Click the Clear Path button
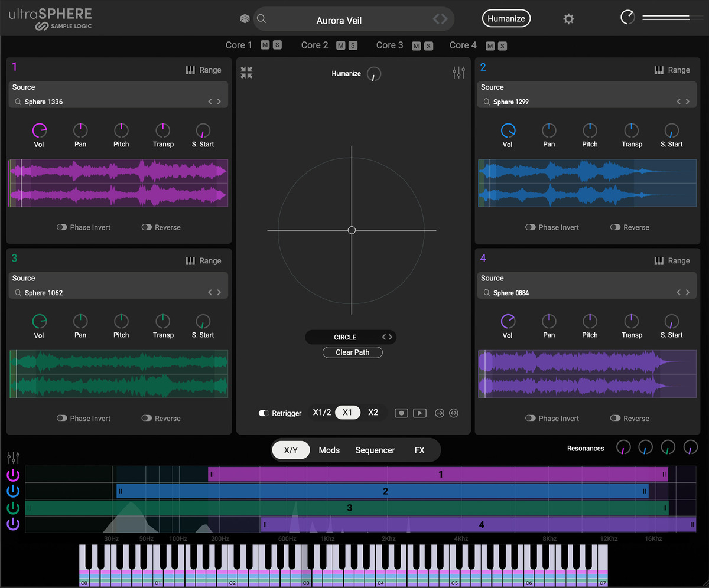Screen dimensions: 709x588 (352, 352)
